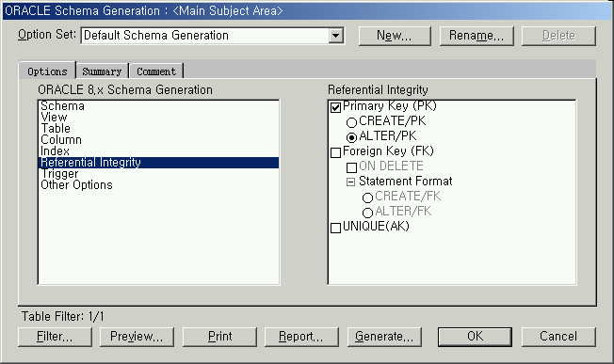This screenshot has height=364, width=614.
Task: Click the Rename... button
Action: tap(477, 36)
